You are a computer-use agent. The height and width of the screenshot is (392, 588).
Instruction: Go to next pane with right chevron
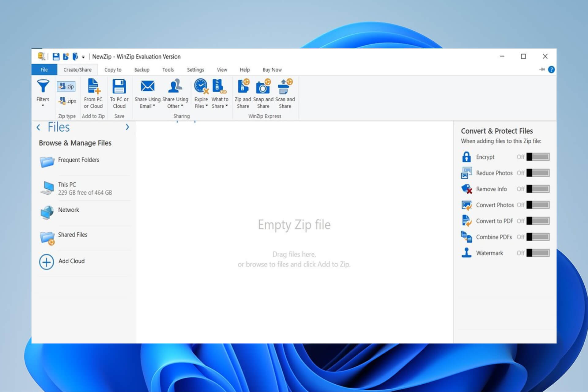pos(127,127)
